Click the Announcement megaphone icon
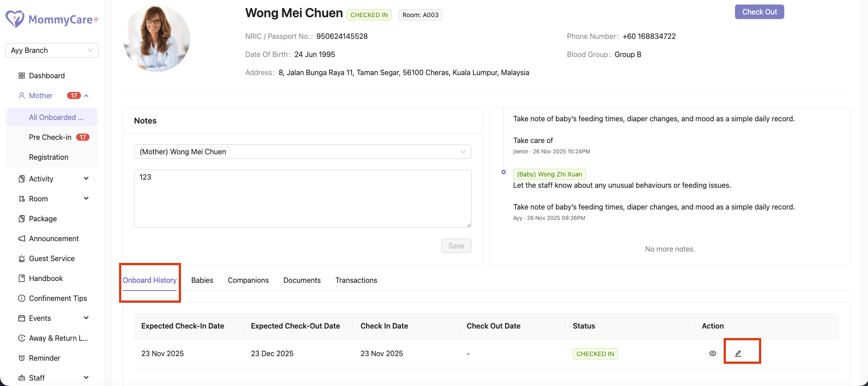Screen dimensions: 868x386 [x=22, y=238]
